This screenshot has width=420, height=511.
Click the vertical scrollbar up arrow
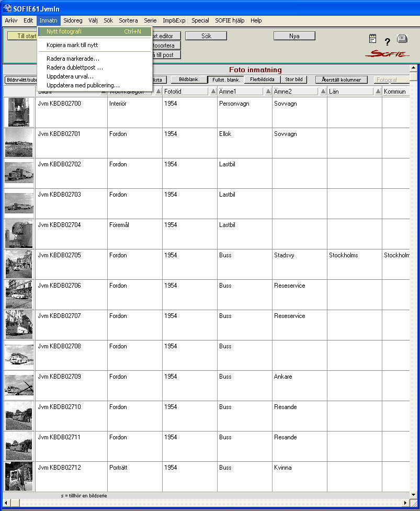[x=414, y=69]
